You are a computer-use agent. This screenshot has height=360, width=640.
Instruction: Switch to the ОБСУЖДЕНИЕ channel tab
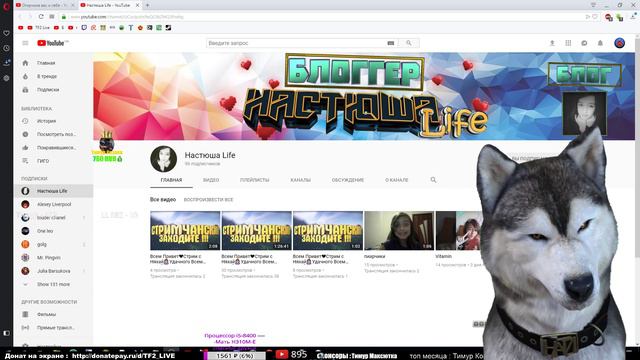coord(347,180)
